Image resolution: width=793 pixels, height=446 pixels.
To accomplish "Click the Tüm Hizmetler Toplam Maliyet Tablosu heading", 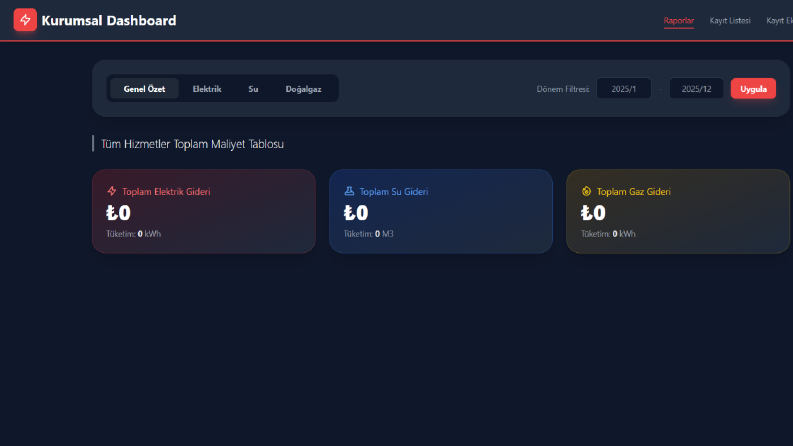I will (192, 144).
